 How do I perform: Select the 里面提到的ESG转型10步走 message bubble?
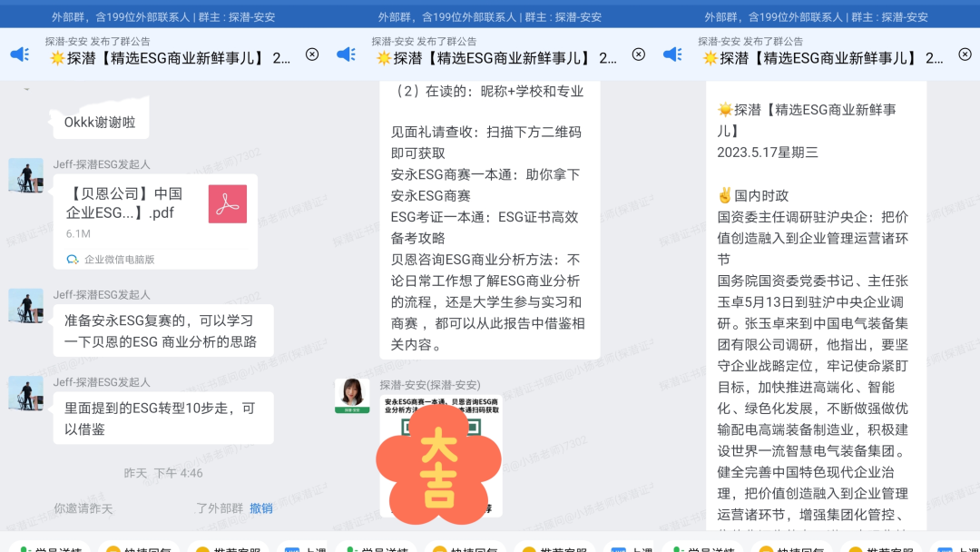pyautogui.click(x=163, y=419)
